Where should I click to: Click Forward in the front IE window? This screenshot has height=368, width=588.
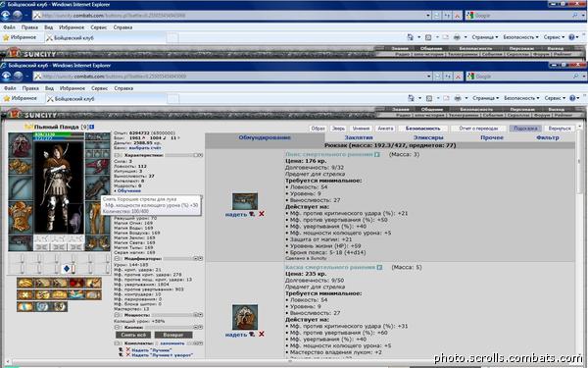(x=18, y=77)
